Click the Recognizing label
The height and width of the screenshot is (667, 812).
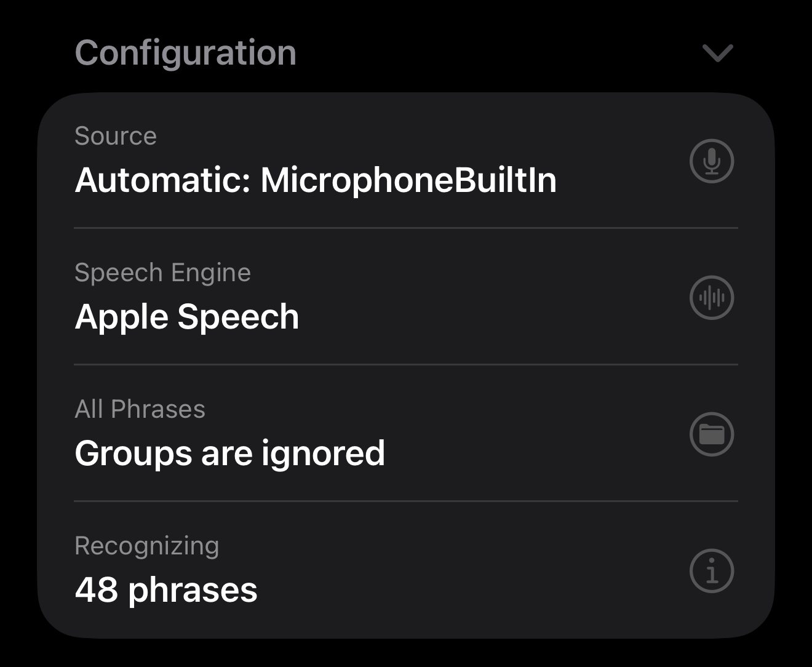[146, 546]
